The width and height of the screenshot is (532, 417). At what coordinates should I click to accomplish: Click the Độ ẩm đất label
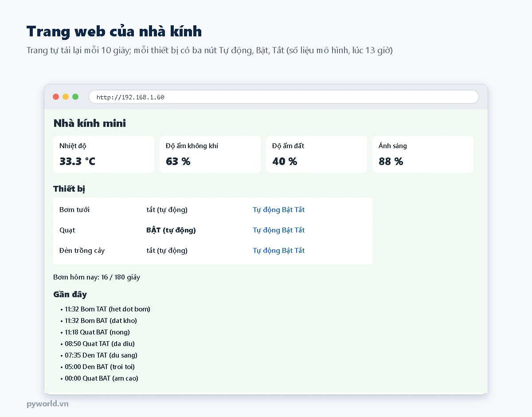click(288, 146)
